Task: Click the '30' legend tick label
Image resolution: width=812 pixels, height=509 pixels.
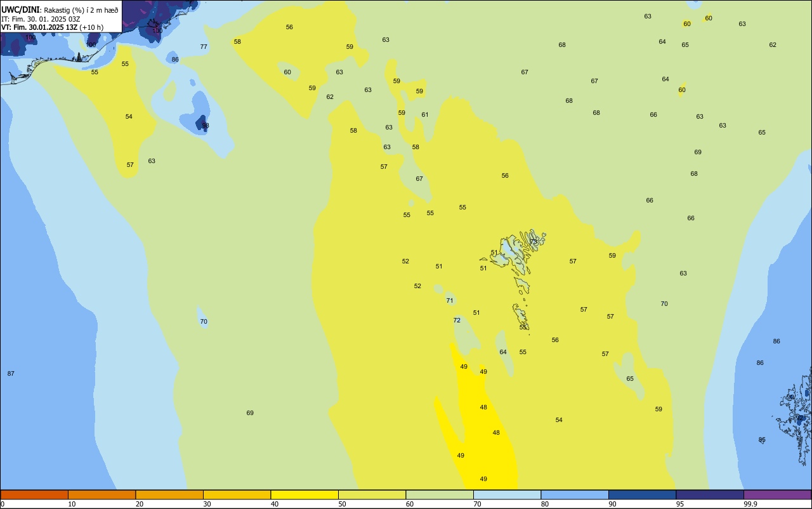Action: point(207,504)
